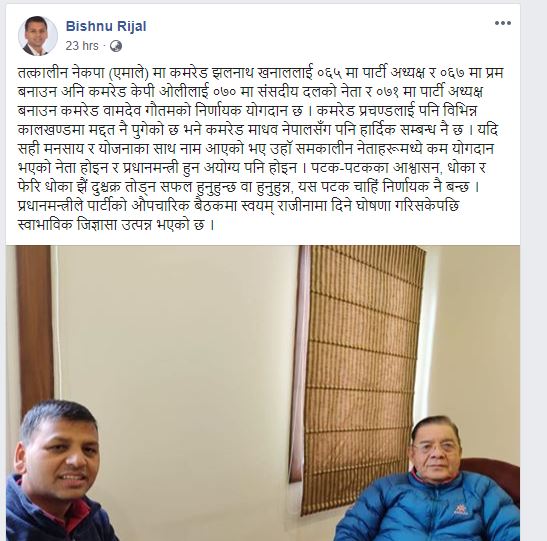Click the text '(एमाले)' in the post
Screen dimensions: 547x541
pyautogui.click(x=127, y=73)
